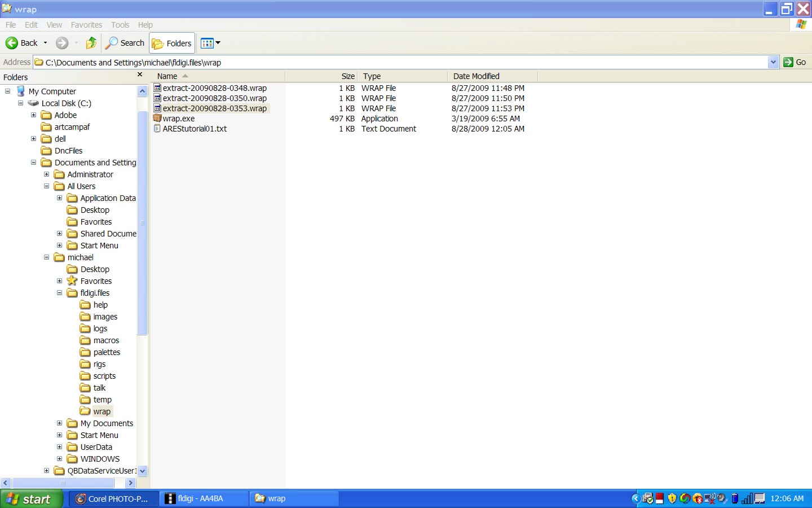
Task: Collapse the Local Disk (C:) node
Action: click(20, 103)
